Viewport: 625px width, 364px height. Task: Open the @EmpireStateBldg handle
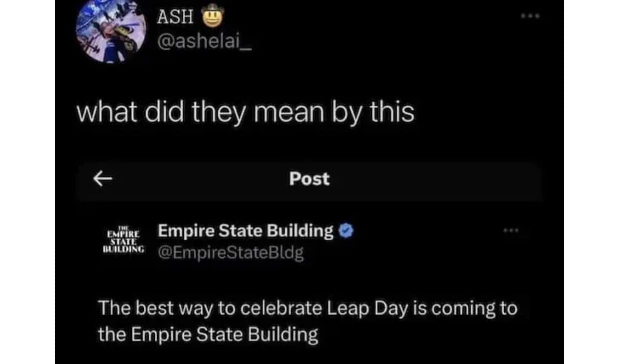coord(231,253)
